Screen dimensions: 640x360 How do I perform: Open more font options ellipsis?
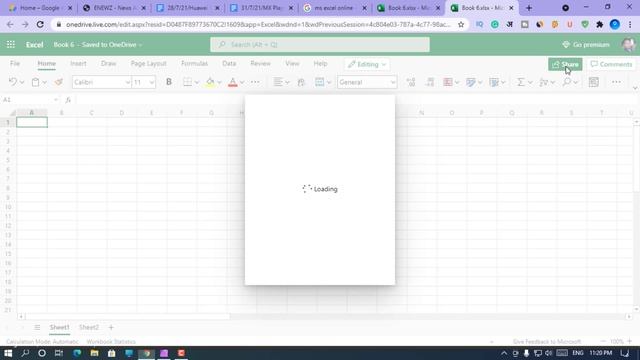coord(255,82)
